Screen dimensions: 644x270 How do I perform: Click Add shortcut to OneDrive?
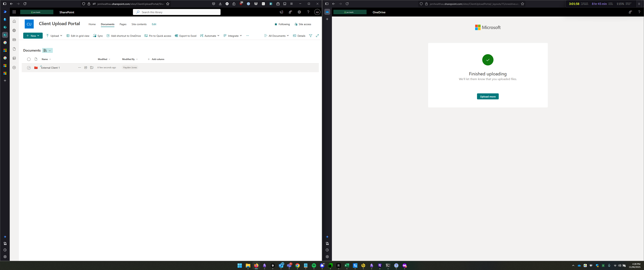click(124, 36)
